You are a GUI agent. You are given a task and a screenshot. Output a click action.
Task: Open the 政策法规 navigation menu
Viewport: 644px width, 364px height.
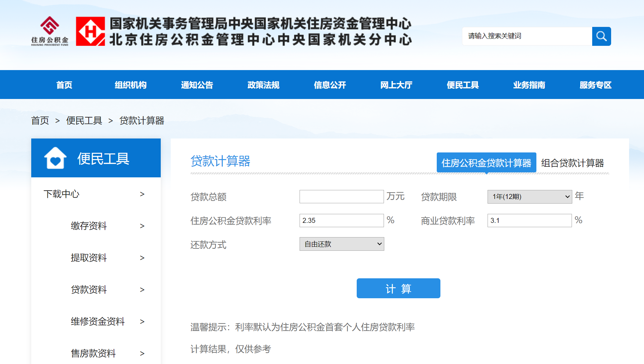point(263,85)
